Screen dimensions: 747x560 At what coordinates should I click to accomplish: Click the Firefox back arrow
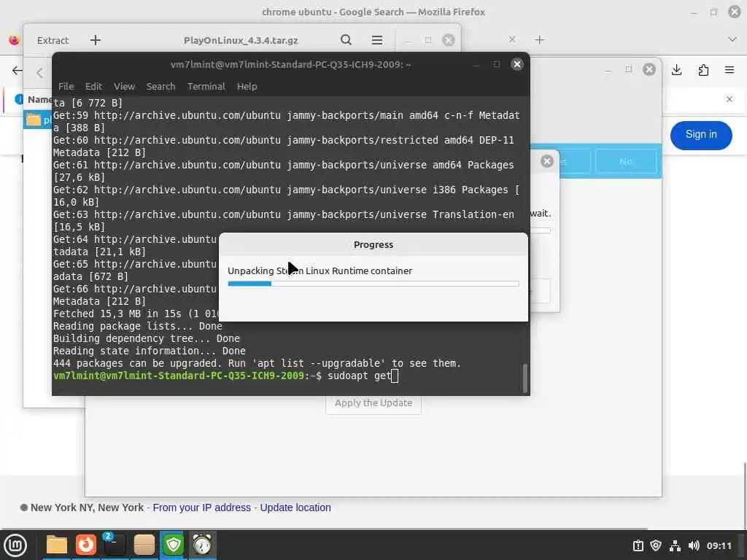coord(18,71)
